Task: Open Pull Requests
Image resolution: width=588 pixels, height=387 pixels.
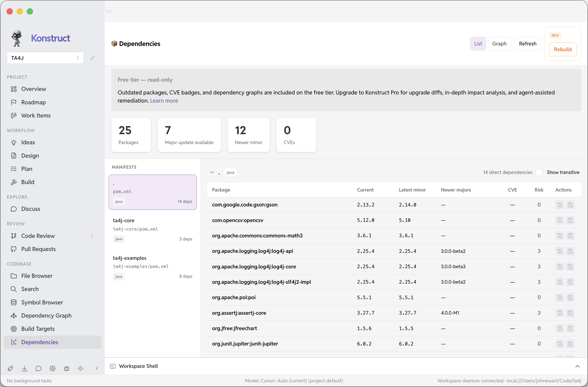Action: pyautogui.click(x=52, y=249)
